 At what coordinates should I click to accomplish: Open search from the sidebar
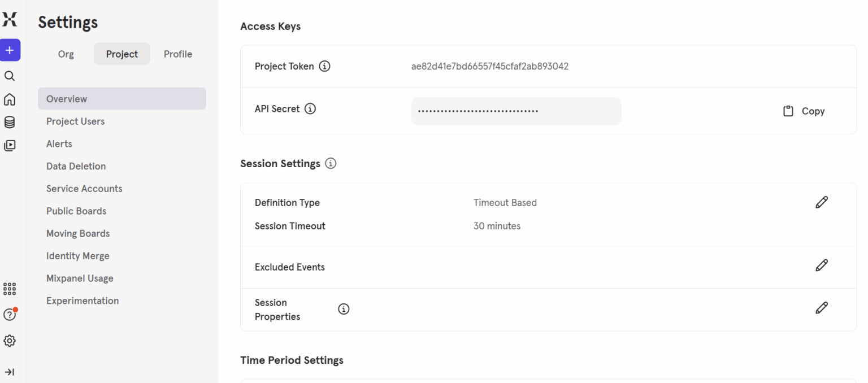click(10, 75)
